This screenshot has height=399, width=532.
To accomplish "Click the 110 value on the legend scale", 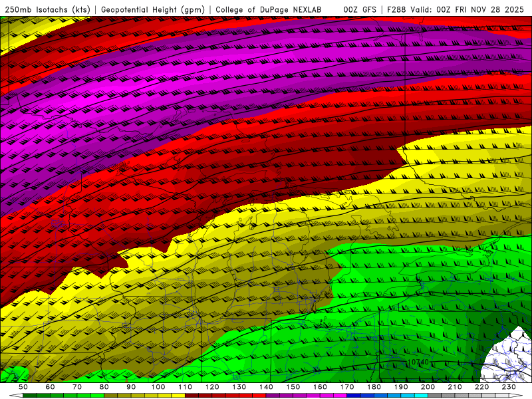I will (x=185, y=387).
